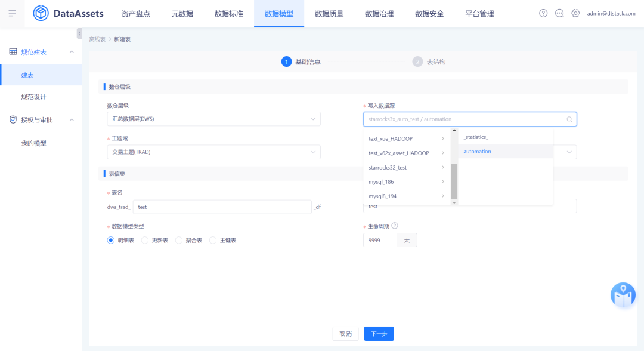Open the help question mark icon
Viewport: 644px width, 351px height.
coord(543,13)
